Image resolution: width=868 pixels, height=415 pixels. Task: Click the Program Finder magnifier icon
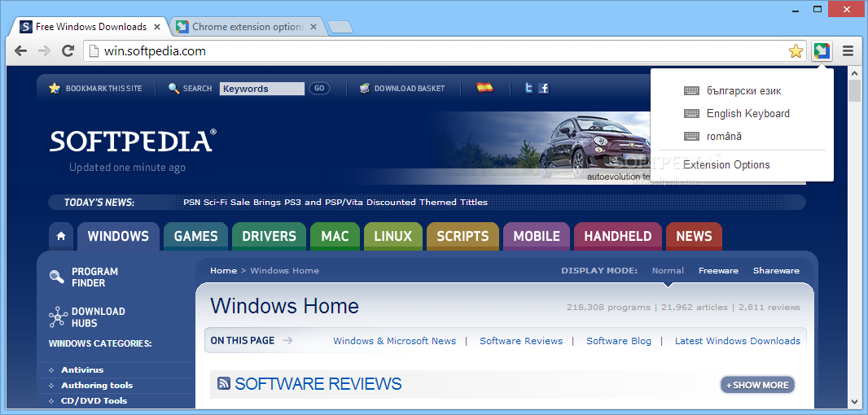tap(56, 277)
